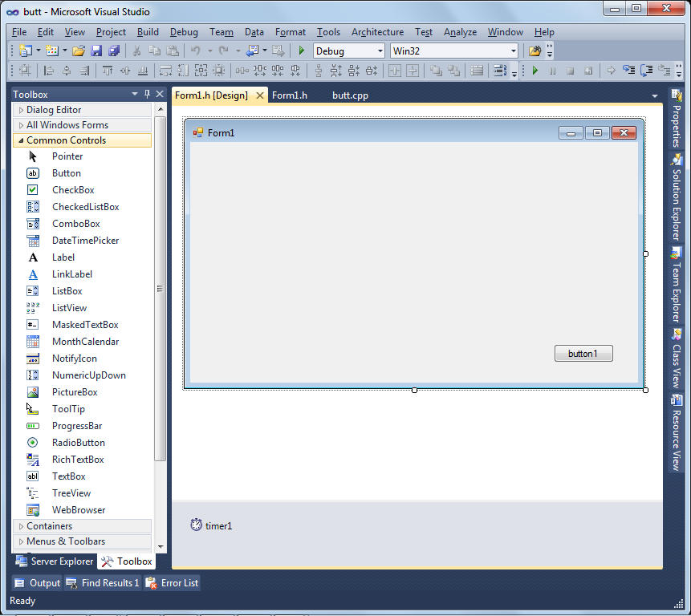Click the Align to Grid icon
Image resolution: width=691 pixels, height=616 pixels.
coord(25,71)
